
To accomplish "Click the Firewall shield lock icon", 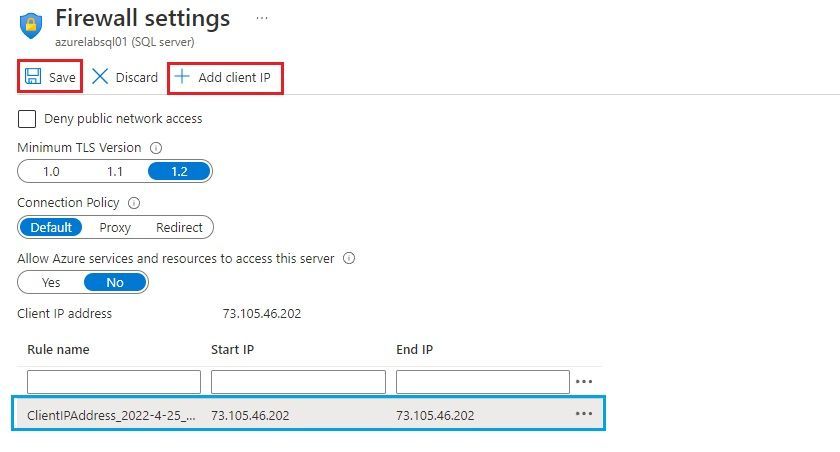I will (x=31, y=25).
